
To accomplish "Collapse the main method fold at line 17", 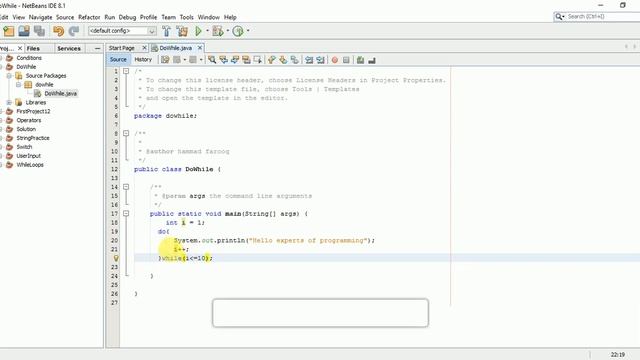I will point(126,213).
